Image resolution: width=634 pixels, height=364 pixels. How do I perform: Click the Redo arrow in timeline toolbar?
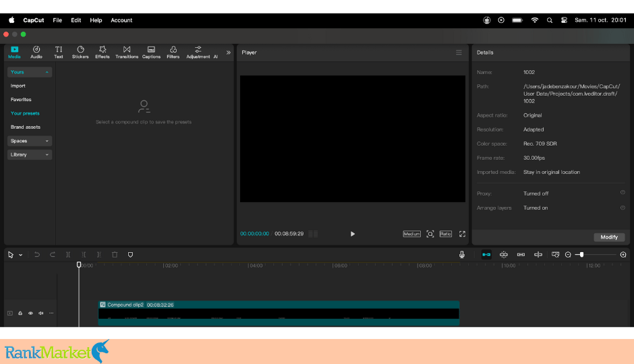point(53,255)
